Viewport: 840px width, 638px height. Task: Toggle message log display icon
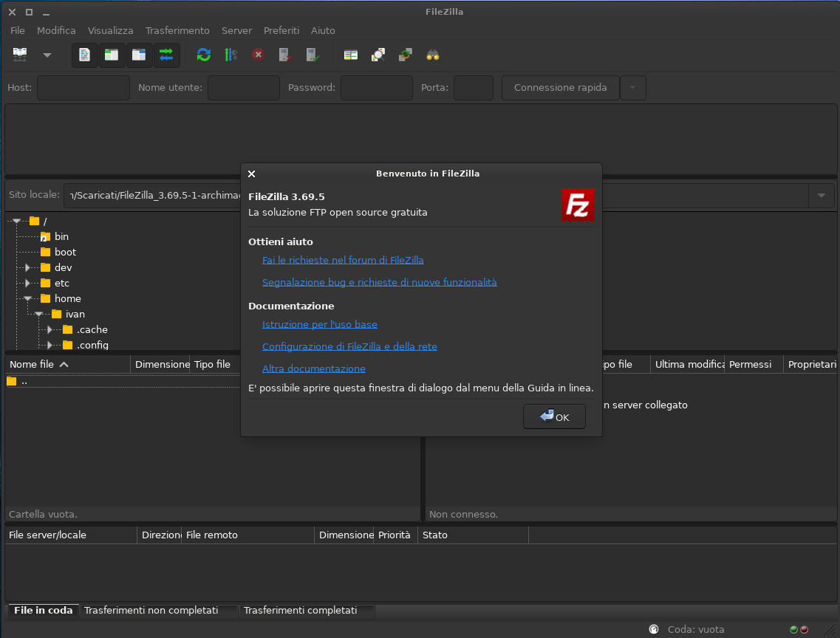pos(85,55)
